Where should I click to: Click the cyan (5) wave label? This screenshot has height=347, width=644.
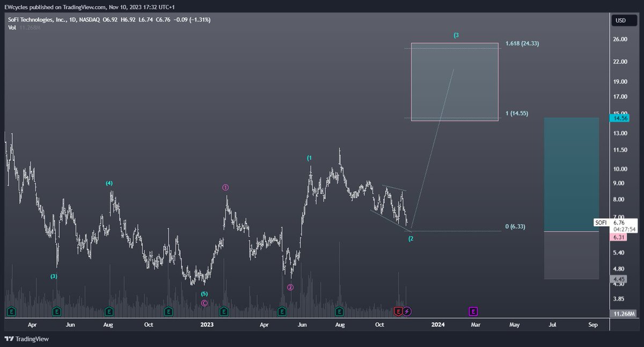[204, 294]
